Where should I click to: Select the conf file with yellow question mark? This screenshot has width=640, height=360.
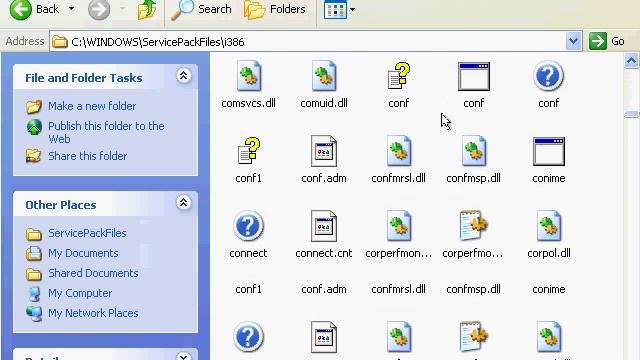click(398, 76)
